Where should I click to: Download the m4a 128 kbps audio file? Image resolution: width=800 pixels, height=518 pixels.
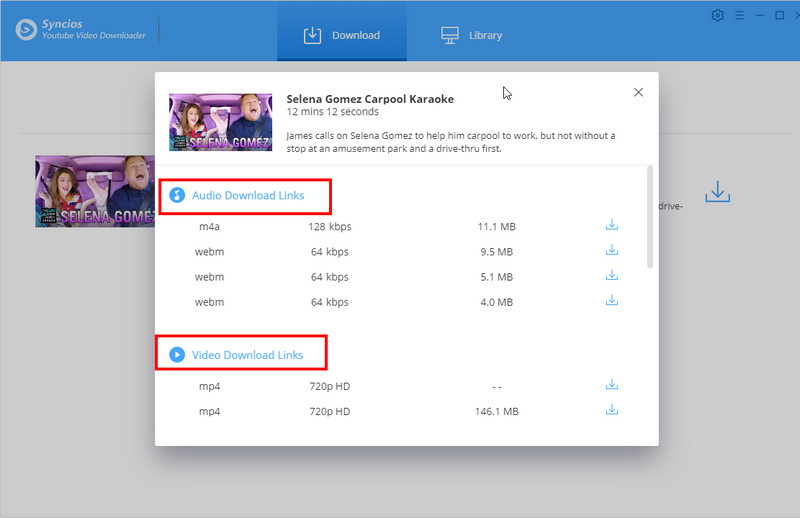[x=612, y=225]
